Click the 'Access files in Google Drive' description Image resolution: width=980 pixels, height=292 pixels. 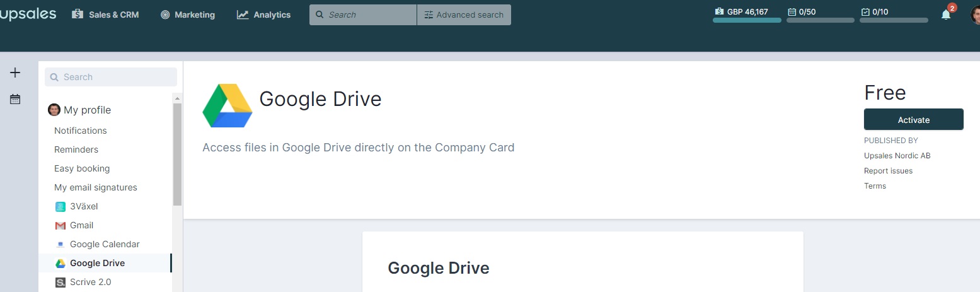[x=358, y=148]
